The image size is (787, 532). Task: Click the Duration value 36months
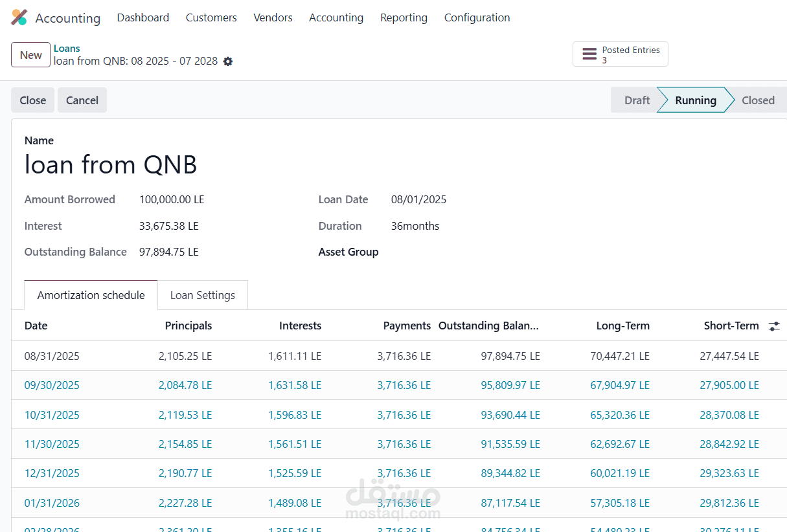click(415, 226)
